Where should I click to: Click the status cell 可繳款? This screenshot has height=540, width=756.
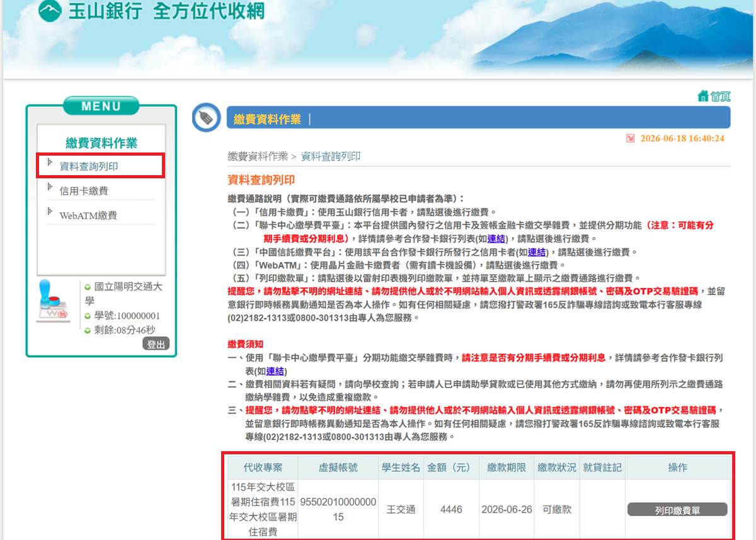pyautogui.click(x=557, y=509)
